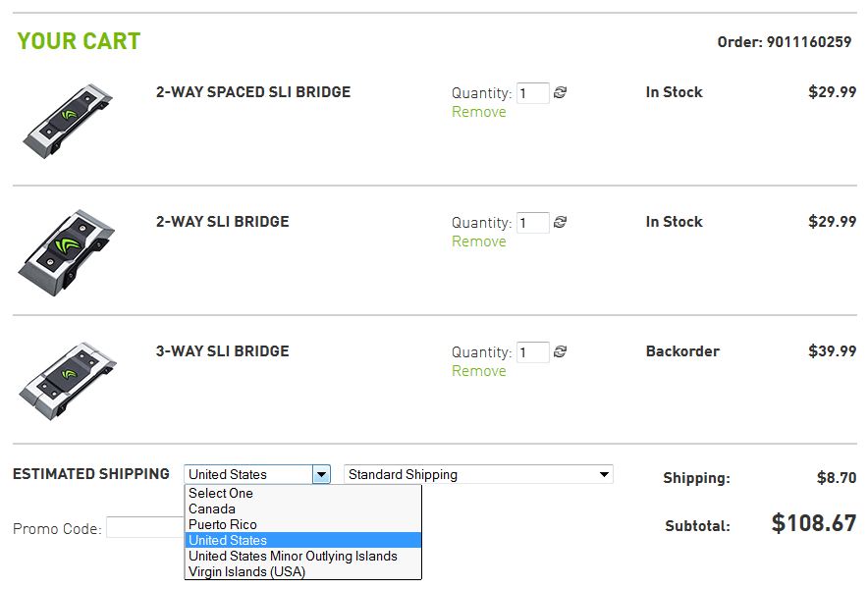Image resolution: width=868 pixels, height=589 pixels.
Task: Select Puerto Rico from the country list
Action: [223, 524]
